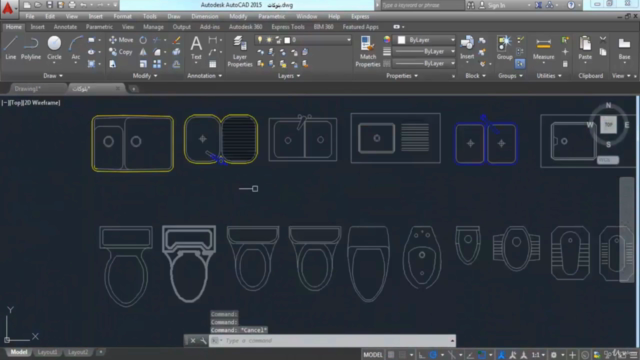Click the Paste clipboard tool

tap(585, 48)
